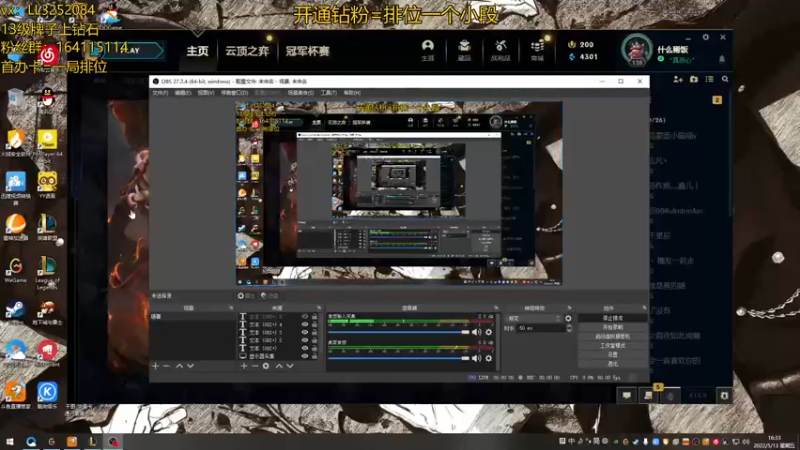The image size is (800, 450).
Task: Pop out Audio Mixer (混音器) dock panel
Action: click(x=496, y=308)
